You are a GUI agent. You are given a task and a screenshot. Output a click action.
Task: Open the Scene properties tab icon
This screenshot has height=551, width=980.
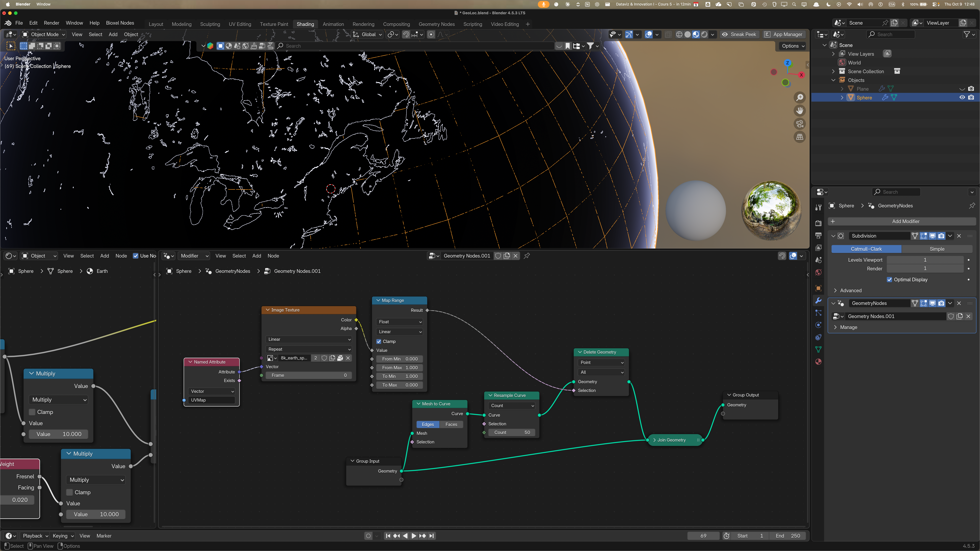(818, 260)
